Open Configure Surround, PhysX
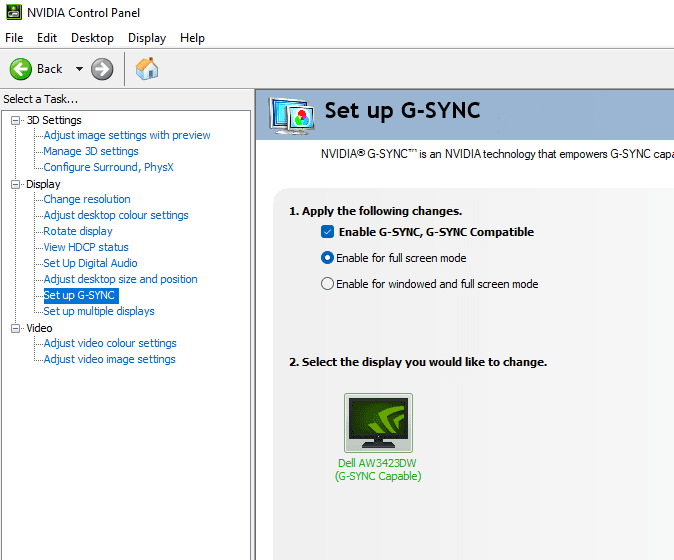 (108, 167)
